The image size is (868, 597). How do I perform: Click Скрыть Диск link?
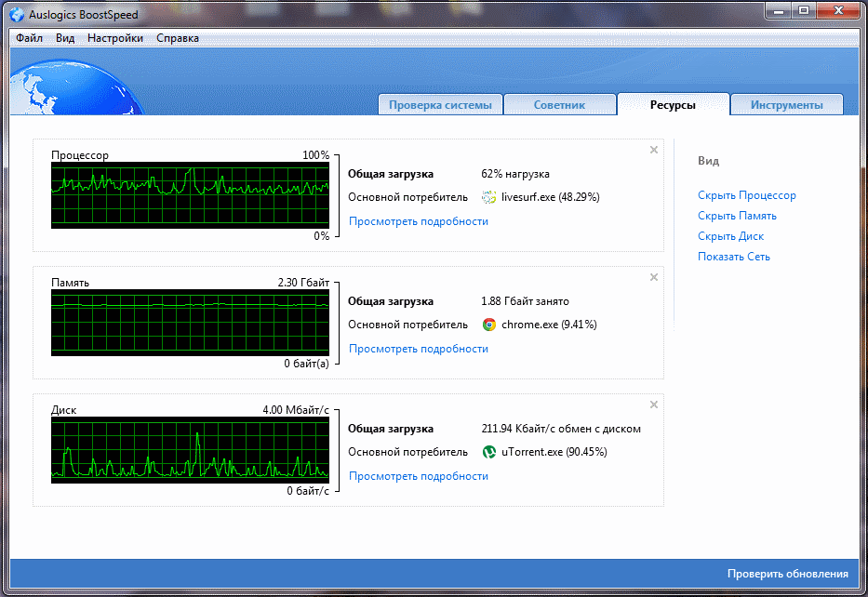pyautogui.click(x=730, y=236)
